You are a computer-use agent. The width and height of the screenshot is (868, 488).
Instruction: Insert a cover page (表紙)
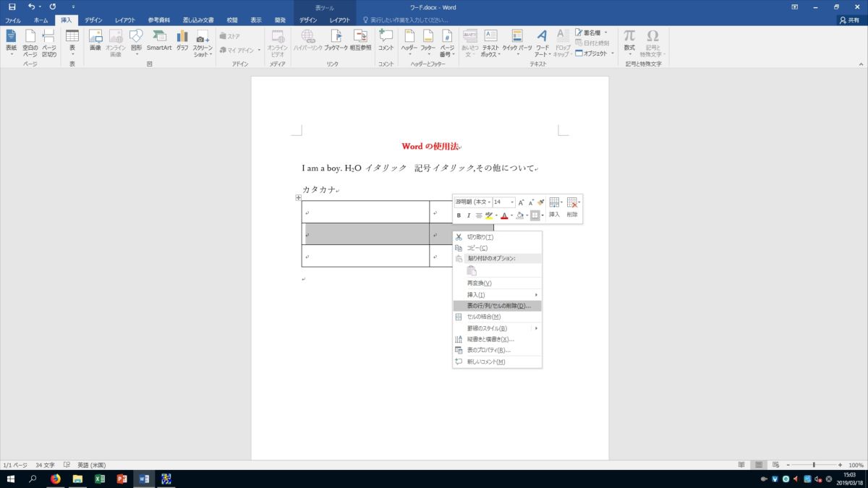click(x=11, y=42)
